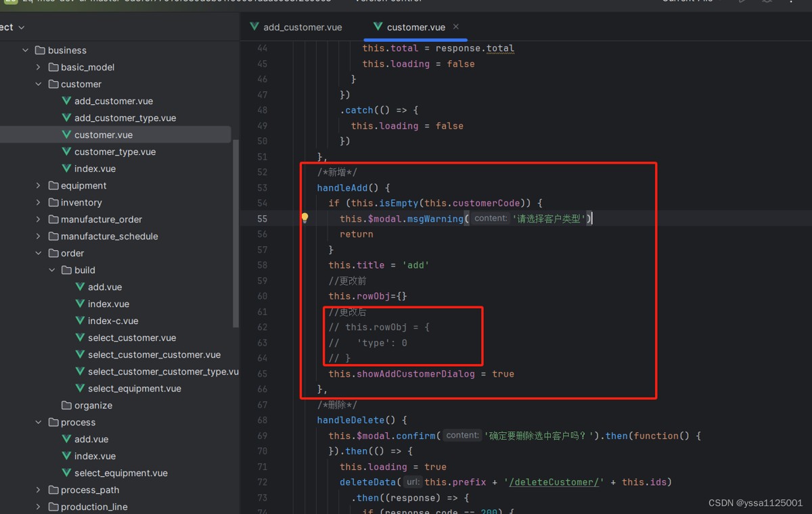This screenshot has width=812, height=514.
Task: Expand the basic_model folder chevron
Action: tap(39, 67)
